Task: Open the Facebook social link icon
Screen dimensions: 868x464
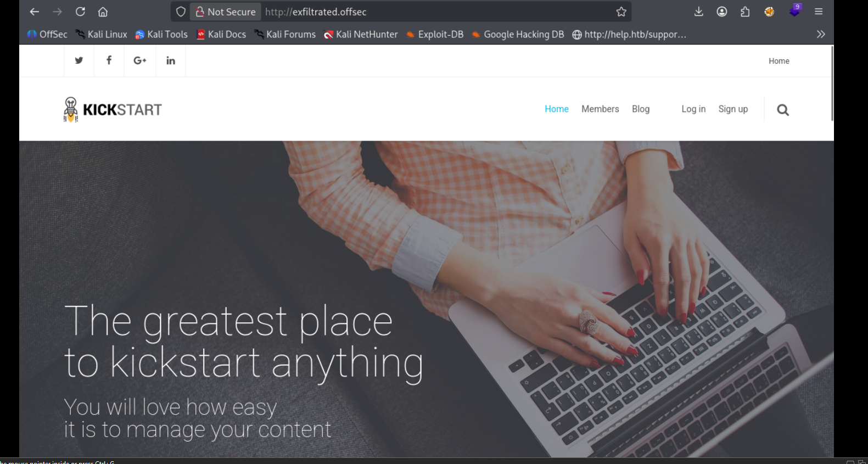Action: coord(109,60)
